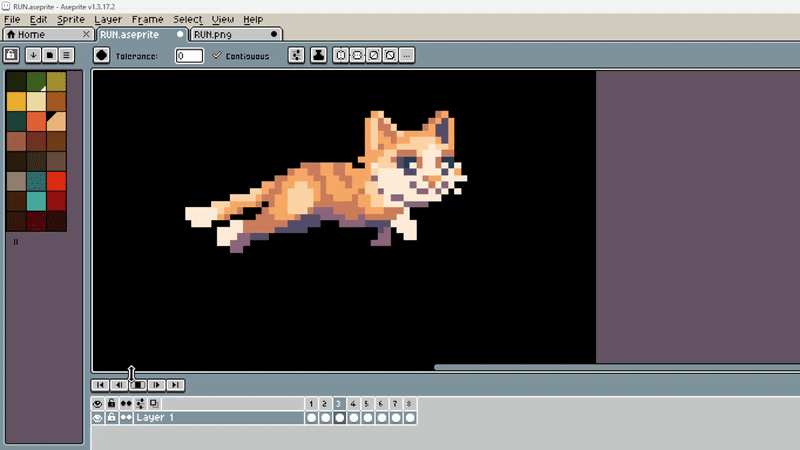Viewport: 800px width, 450px height.
Task: Toggle lock for all layers in timeline header
Action: [x=111, y=404]
